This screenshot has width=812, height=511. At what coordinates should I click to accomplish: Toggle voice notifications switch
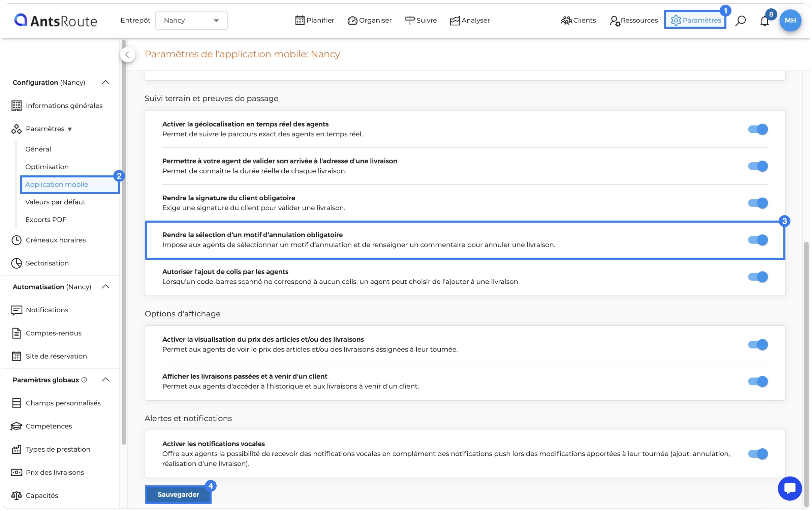click(757, 454)
